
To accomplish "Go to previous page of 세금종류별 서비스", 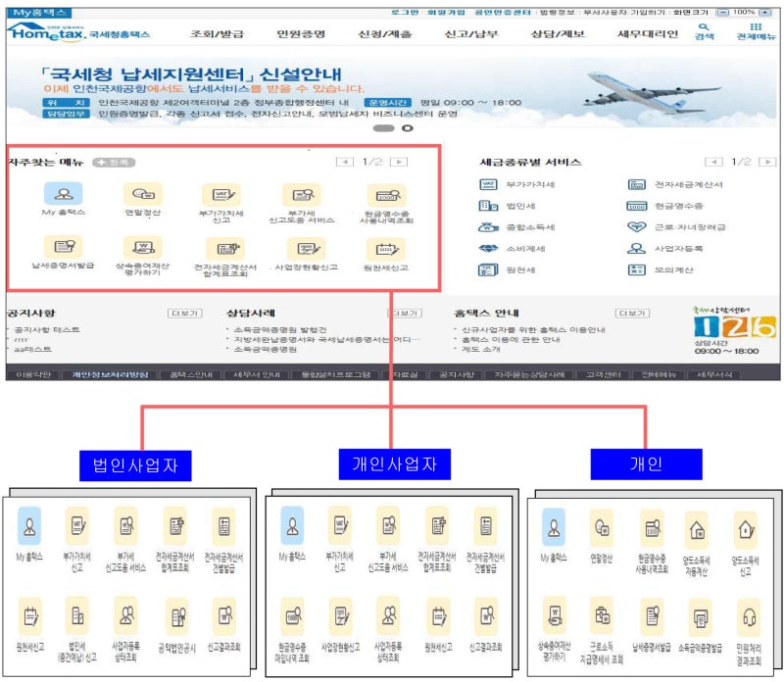I will coord(713,162).
